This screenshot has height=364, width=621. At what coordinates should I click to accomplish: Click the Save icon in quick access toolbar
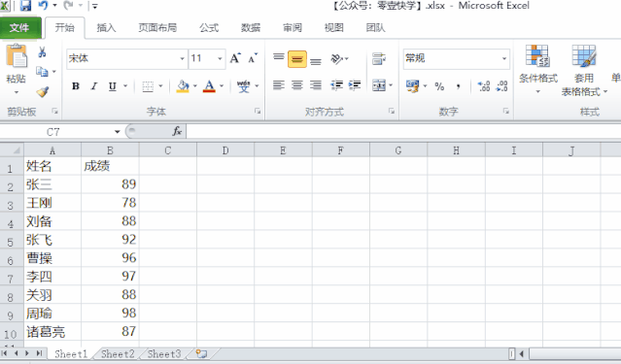(25, 6)
